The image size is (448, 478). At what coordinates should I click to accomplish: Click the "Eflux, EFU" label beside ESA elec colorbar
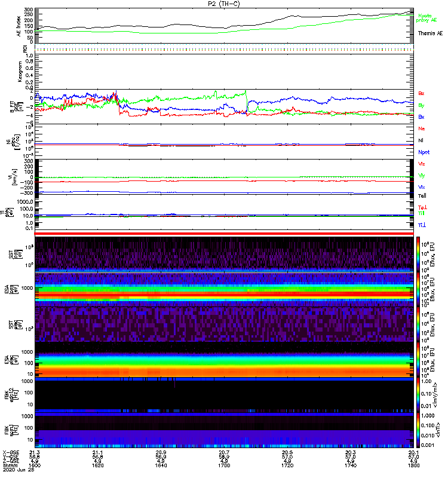(x=432, y=360)
